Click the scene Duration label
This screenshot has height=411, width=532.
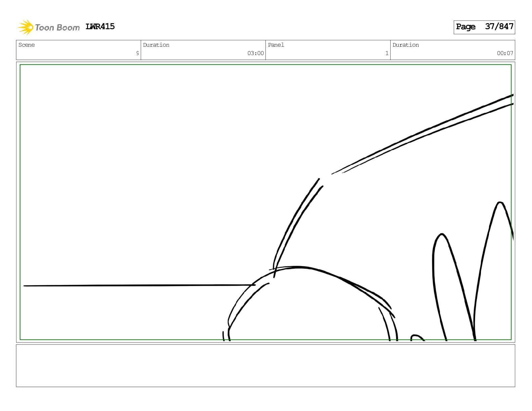pos(156,45)
